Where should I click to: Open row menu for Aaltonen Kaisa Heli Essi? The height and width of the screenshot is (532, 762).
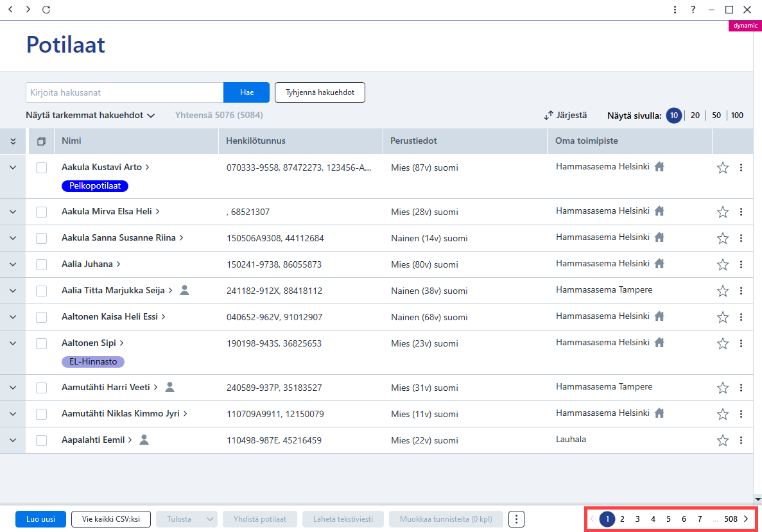pos(741,317)
